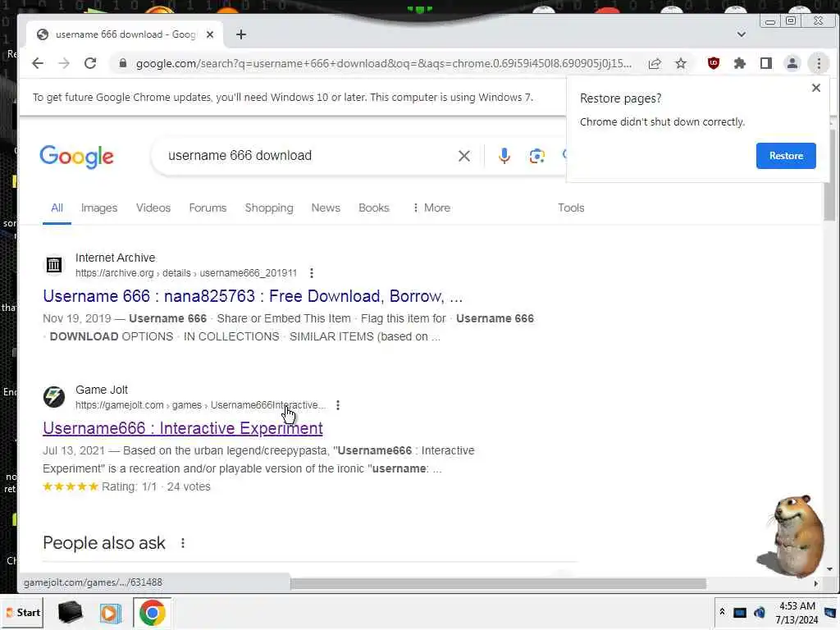The image size is (840, 630).
Task: Open the Windows Start menu
Action: tap(23, 612)
